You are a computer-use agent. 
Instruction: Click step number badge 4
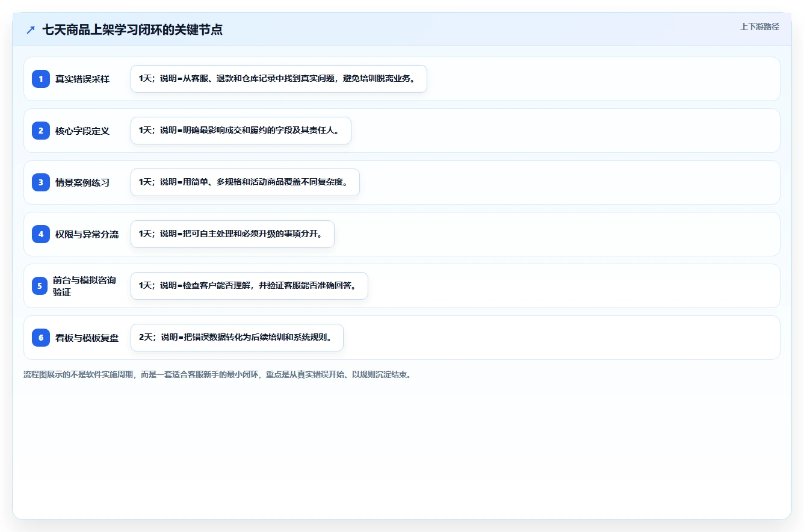click(x=41, y=234)
